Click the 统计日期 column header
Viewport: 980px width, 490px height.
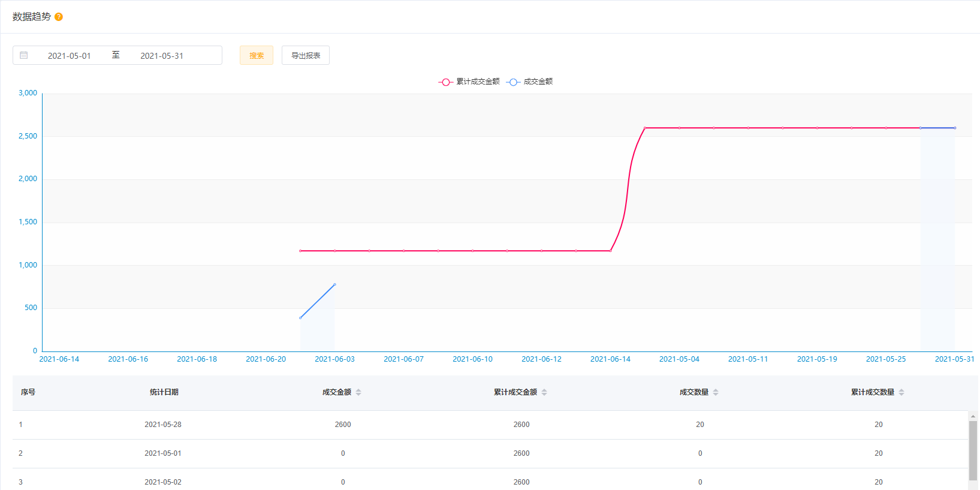point(164,392)
